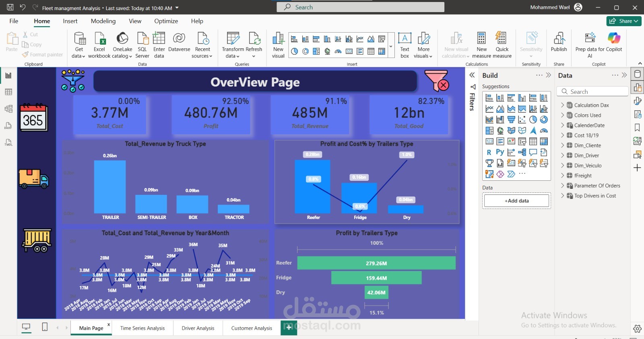Expand the fFreight table
644x339 pixels.
[563, 176]
